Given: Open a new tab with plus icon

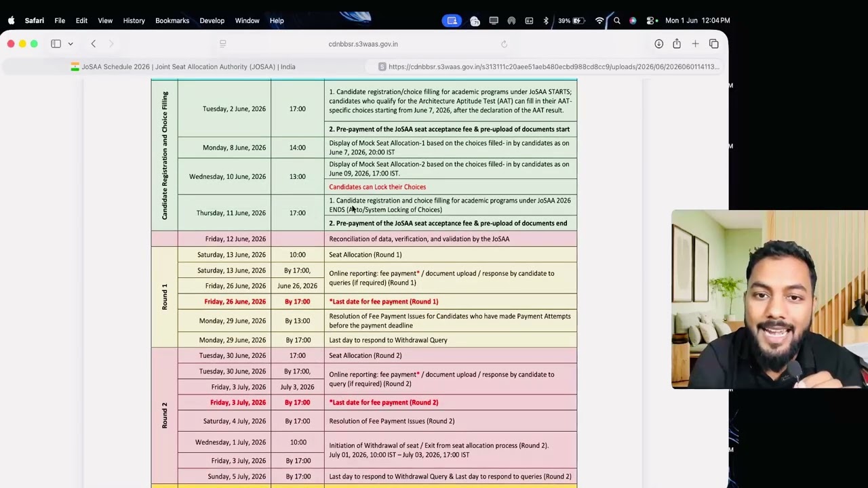Looking at the screenshot, I should (x=695, y=44).
